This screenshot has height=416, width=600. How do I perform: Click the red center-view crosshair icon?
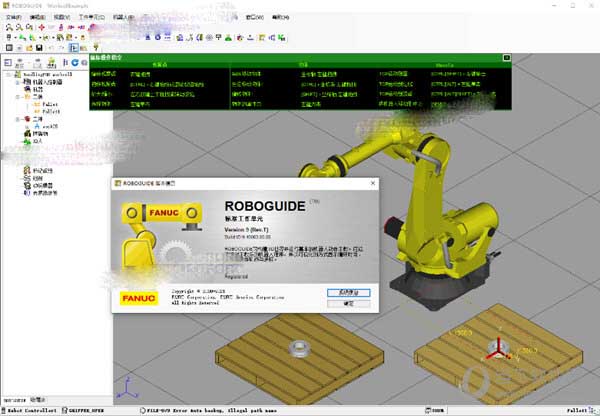pos(41,27)
